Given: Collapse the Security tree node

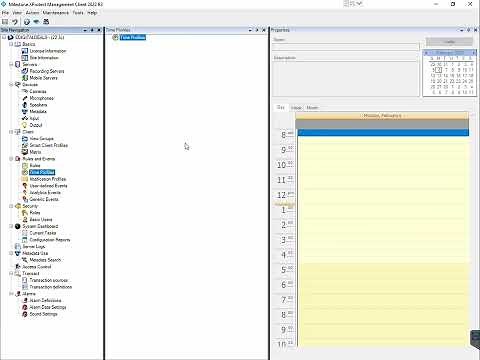Looking at the screenshot, I should point(11,206).
